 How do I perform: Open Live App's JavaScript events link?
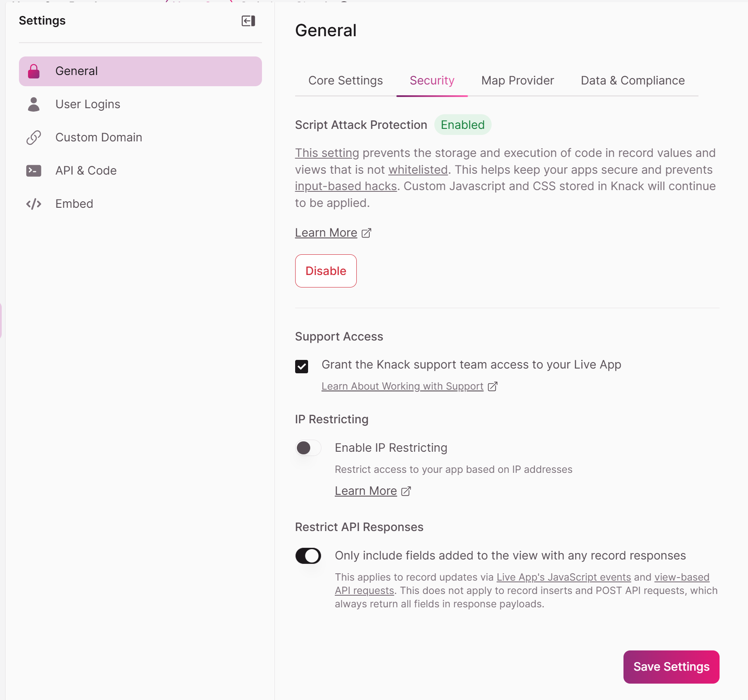point(564,577)
